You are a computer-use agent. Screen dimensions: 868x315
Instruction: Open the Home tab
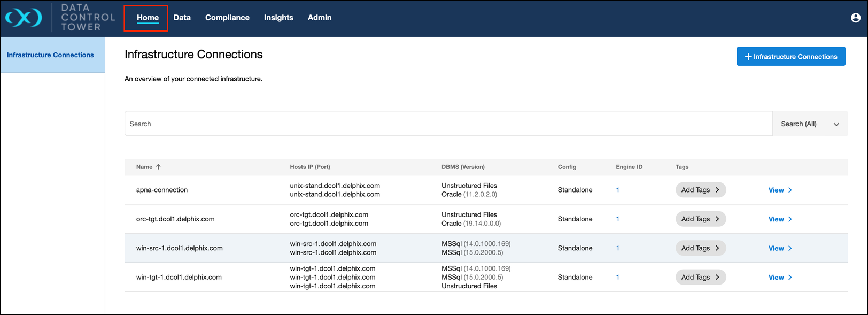[x=148, y=18]
